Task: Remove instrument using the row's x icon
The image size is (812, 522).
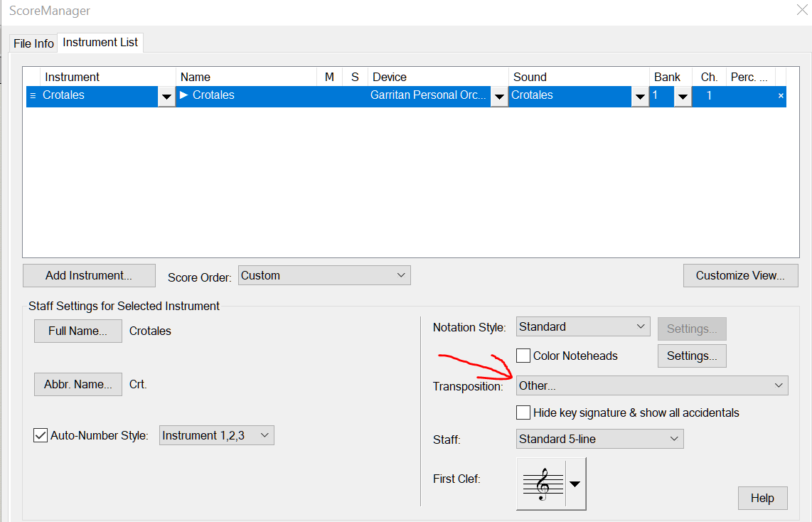Action: tap(781, 96)
